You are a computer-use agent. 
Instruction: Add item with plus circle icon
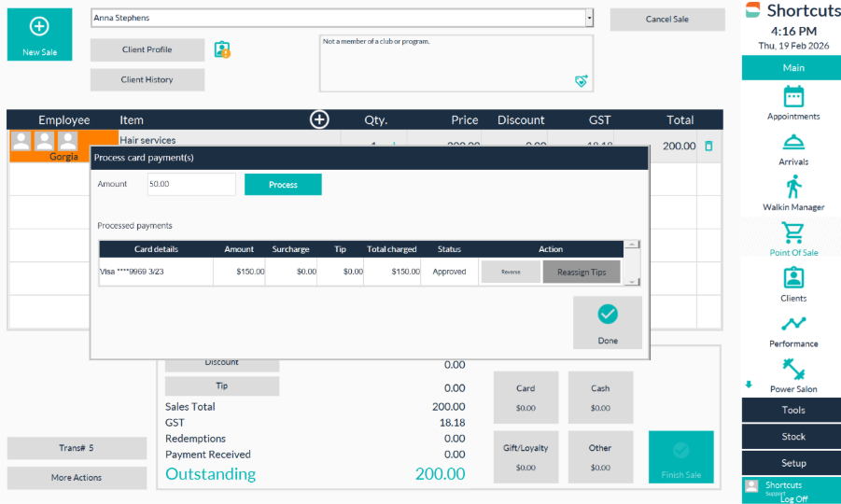(319, 119)
